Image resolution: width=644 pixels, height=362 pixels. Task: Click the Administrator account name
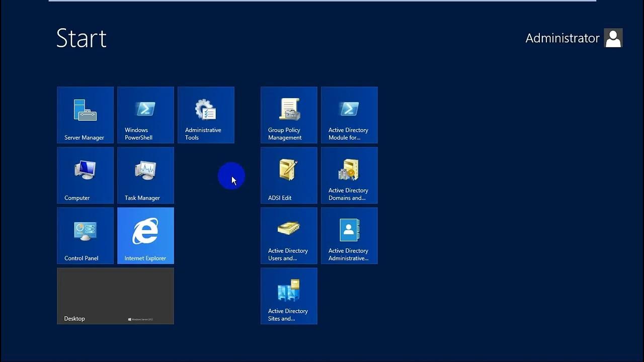pos(562,38)
